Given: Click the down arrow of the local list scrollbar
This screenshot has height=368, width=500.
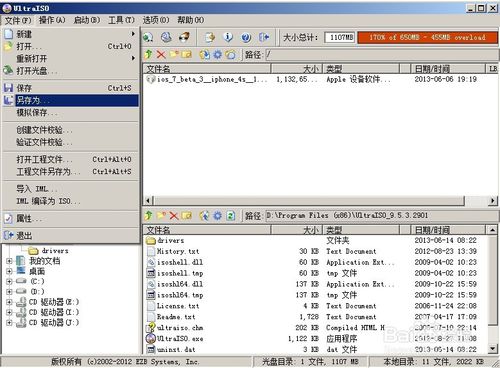Looking at the screenshot, I should point(493,349).
